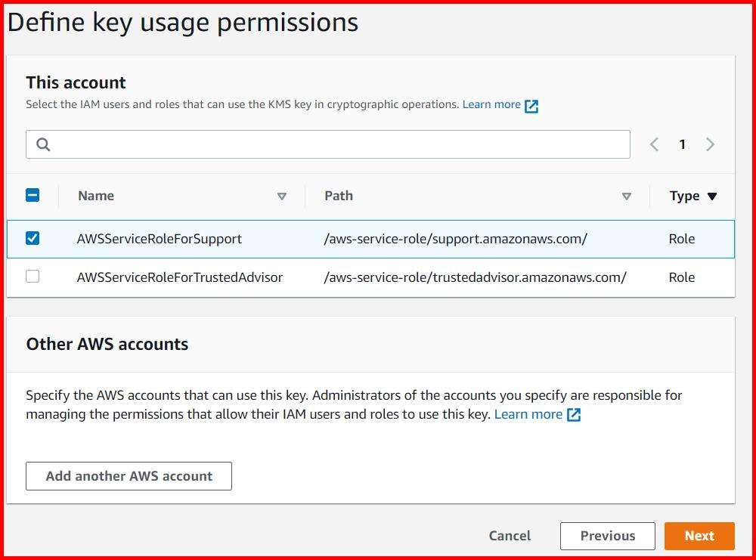Open the external link beside first Learn more
Image resolution: width=756 pixels, height=560 pixels.
[531, 106]
